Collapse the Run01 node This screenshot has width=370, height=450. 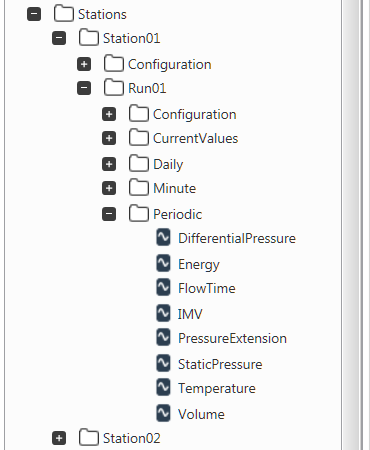point(84,88)
